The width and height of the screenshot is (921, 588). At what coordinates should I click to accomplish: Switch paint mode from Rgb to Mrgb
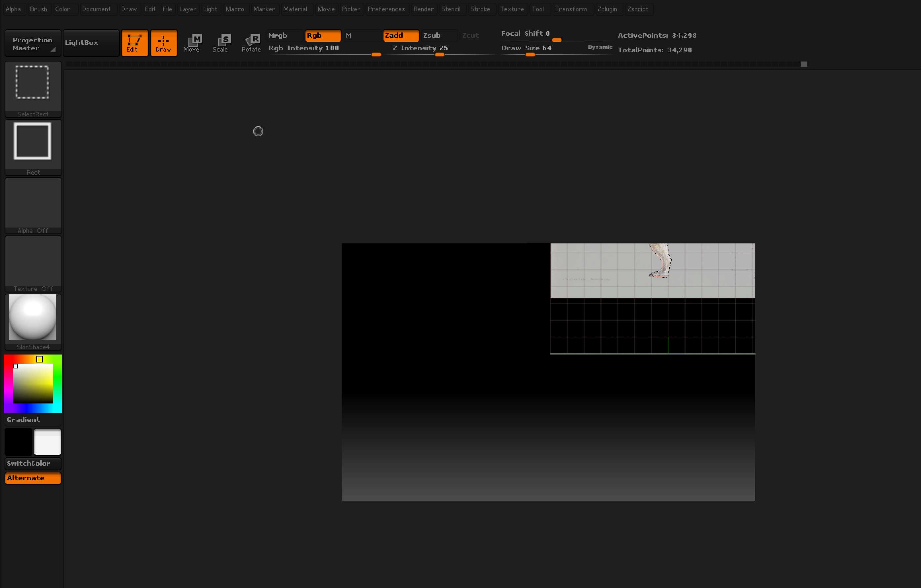(x=284, y=35)
